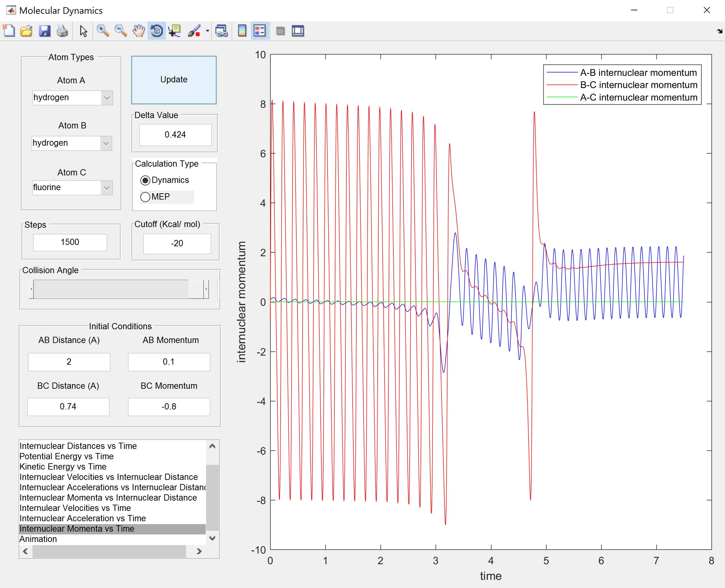This screenshot has height=588, width=725.
Task: Select the MEP calculation type
Action: (145, 197)
